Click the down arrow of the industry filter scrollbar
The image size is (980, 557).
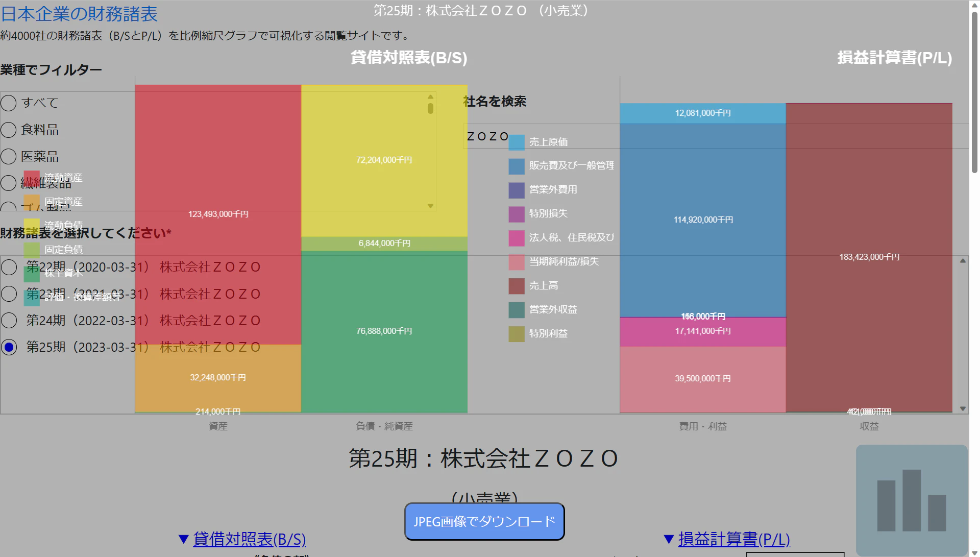click(431, 206)
